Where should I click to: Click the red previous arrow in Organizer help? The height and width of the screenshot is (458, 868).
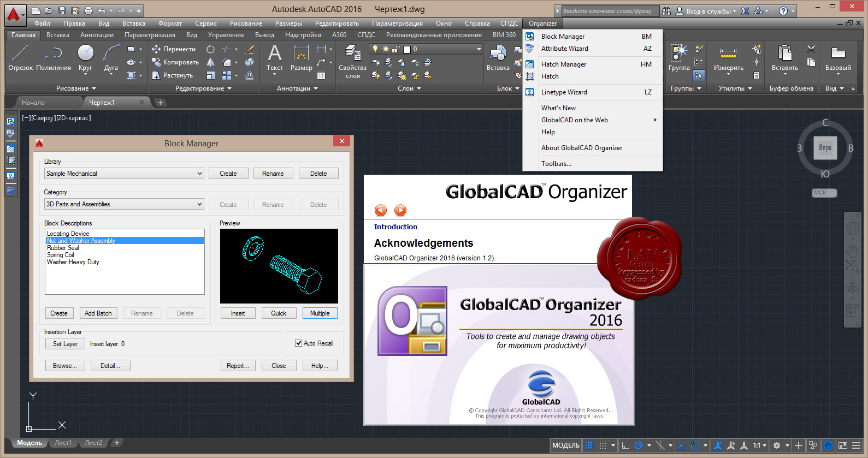click(381, 210)
